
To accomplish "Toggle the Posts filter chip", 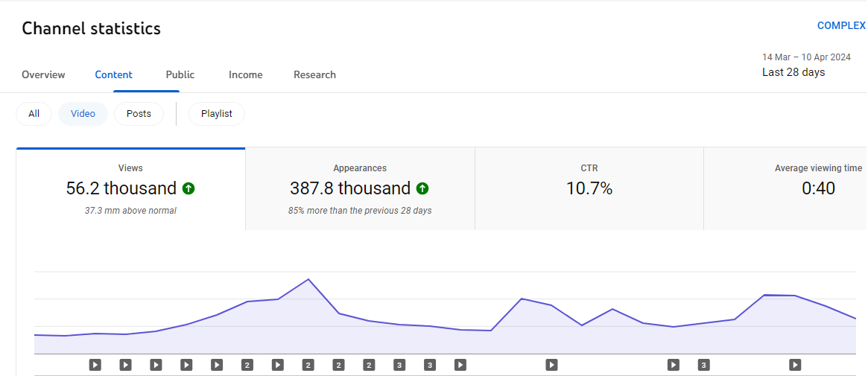I will [x=139, y=114].
